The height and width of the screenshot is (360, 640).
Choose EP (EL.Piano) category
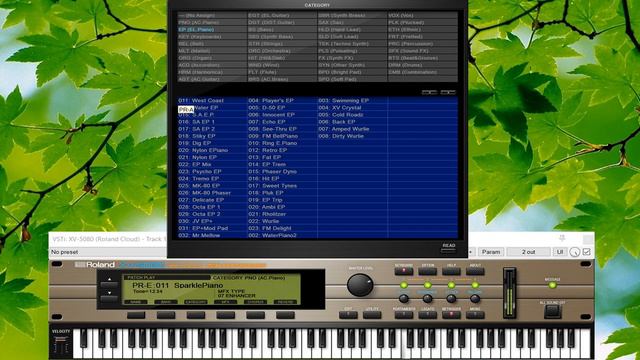click(212, 29)
